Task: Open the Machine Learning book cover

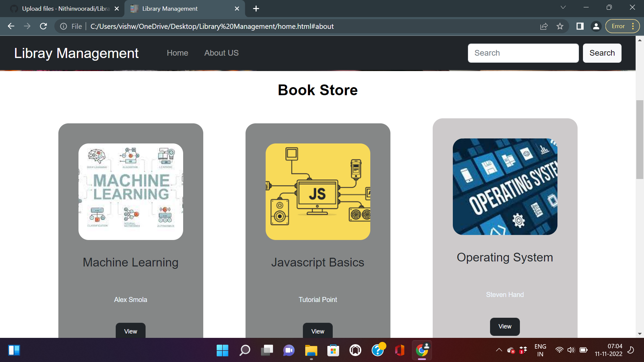Action: [x=131, y=192]
